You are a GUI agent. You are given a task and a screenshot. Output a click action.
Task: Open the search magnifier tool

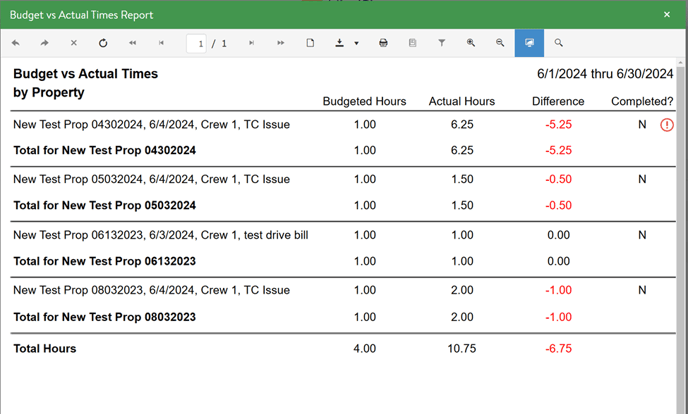point(559,44)
